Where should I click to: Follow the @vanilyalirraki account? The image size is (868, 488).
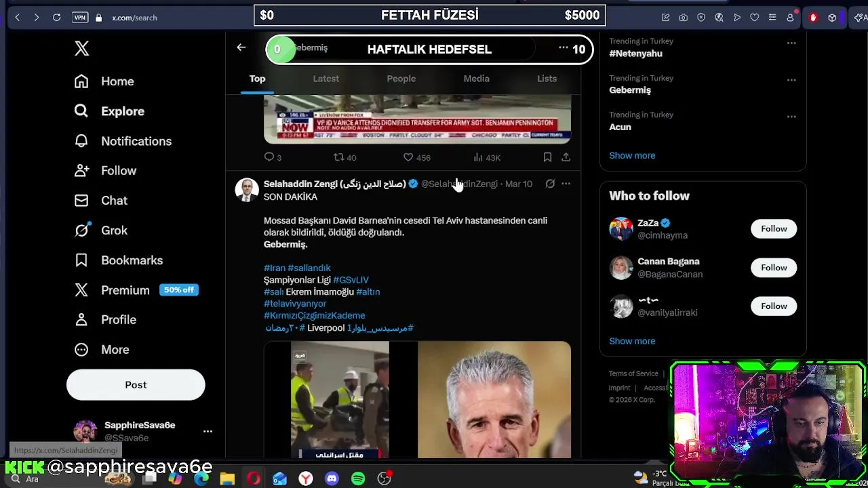click(774, 306)
